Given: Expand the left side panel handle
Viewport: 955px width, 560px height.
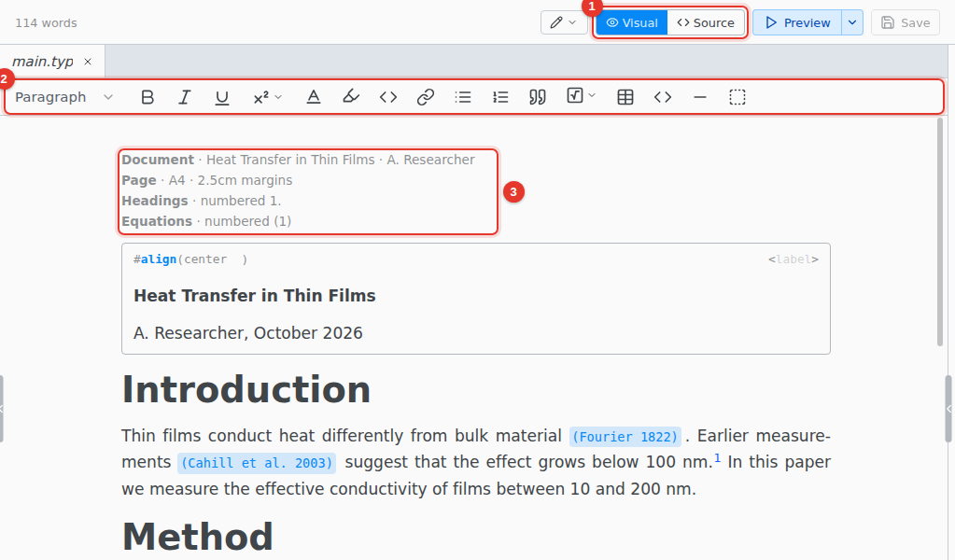Looking at the screenshot, I should click(x=2, y=409).
